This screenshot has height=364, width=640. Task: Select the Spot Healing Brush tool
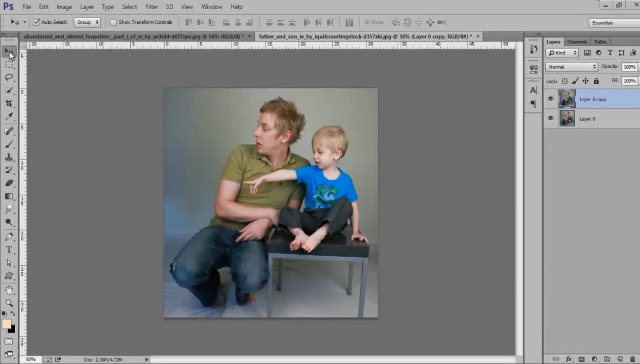tap(9, 131)
